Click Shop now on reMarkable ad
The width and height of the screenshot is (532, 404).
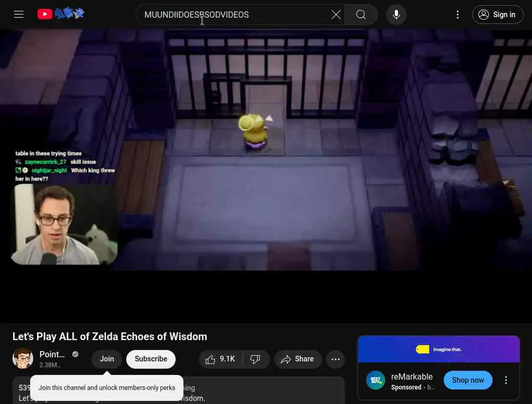468,380
